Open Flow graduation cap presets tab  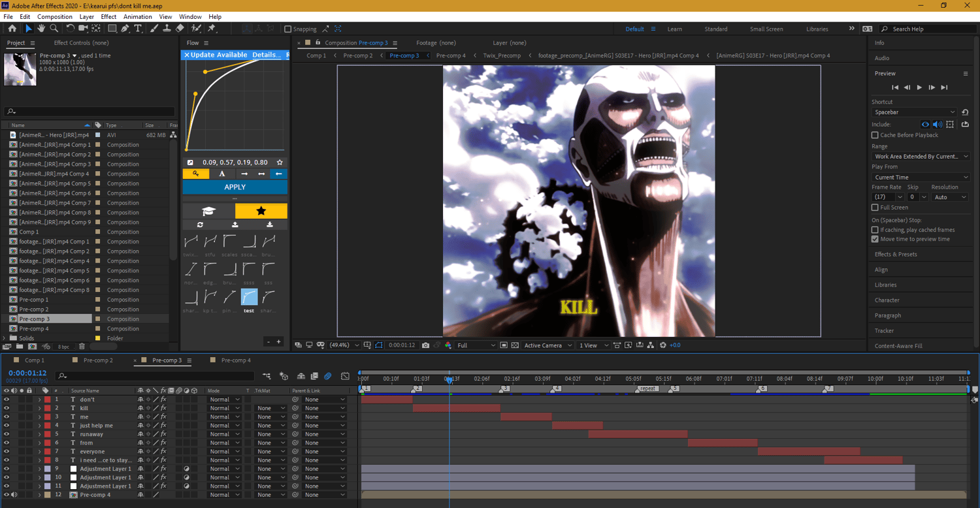[208, 211]
